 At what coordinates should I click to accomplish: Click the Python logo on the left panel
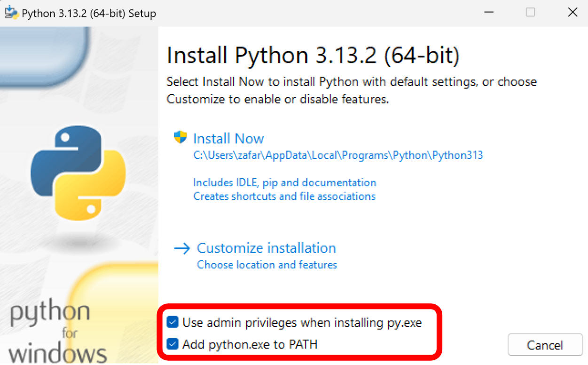click(x=78, y=173)
